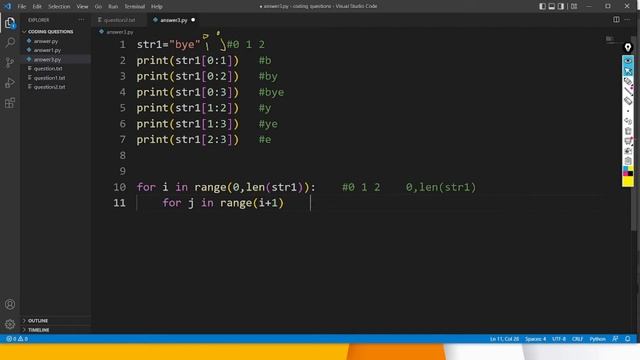Select the line tool in annotation toolbar

628,91
